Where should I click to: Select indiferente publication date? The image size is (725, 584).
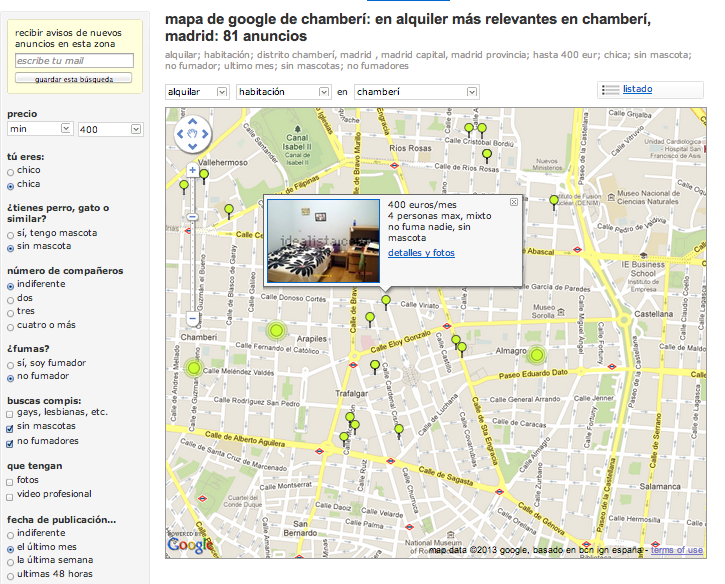click(x=10, y=535)
